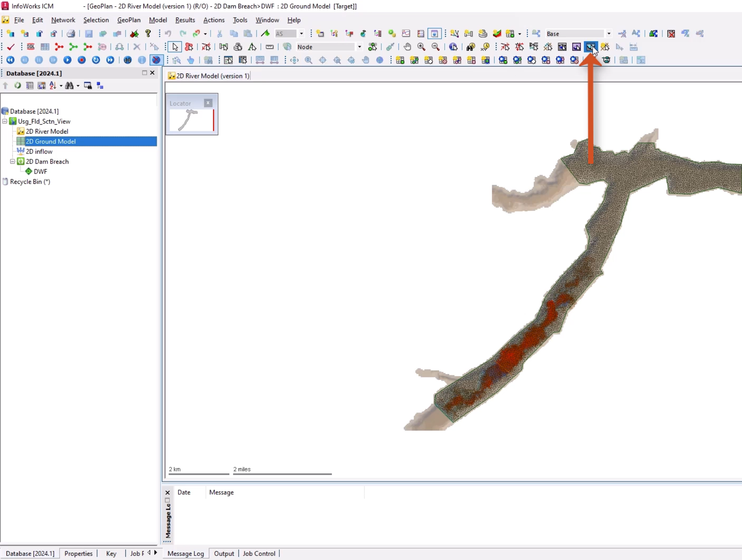Click the red X grid icon in top toolbar
The height and width of the screenshot is (560, 742).
[x=671, y=33]
